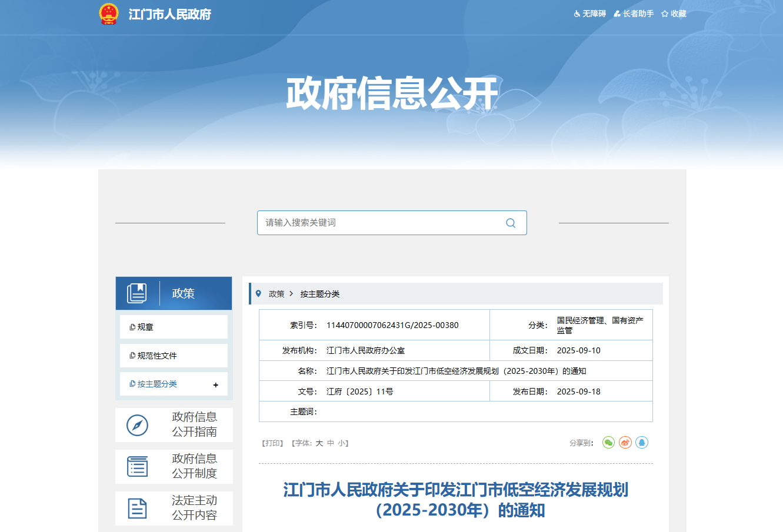Click the search magnifier icon
This screenshot has height=532, width=783.
pos(510,223)
